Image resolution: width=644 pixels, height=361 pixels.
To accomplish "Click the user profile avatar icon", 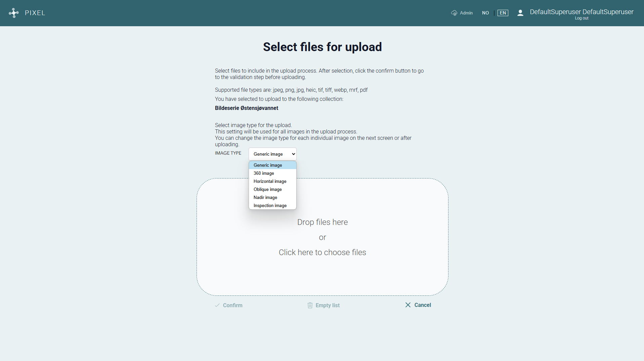I will (520, 13).
